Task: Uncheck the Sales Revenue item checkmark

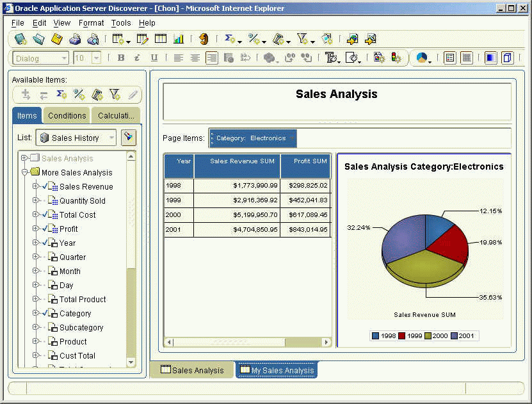Action: pos(44,186)
